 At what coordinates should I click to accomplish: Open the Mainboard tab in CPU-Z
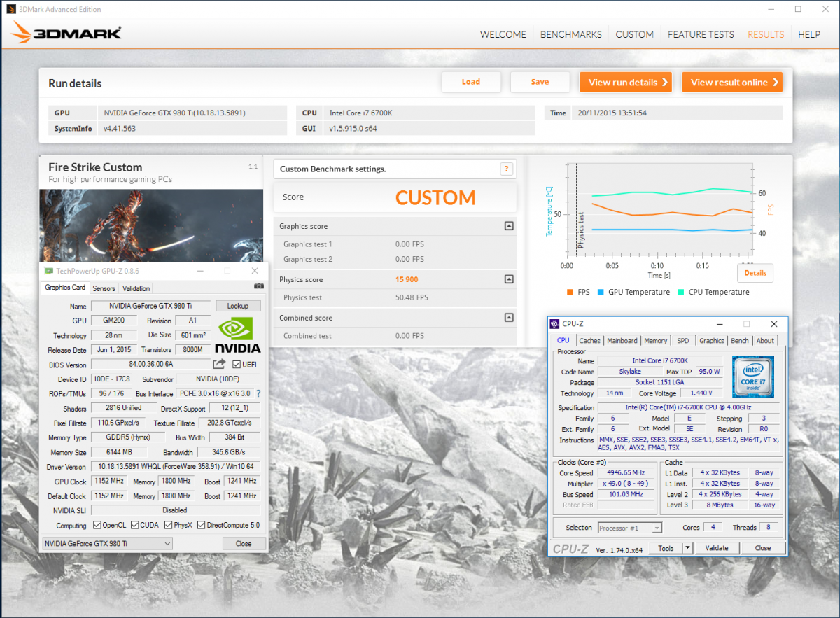[622, 341]
